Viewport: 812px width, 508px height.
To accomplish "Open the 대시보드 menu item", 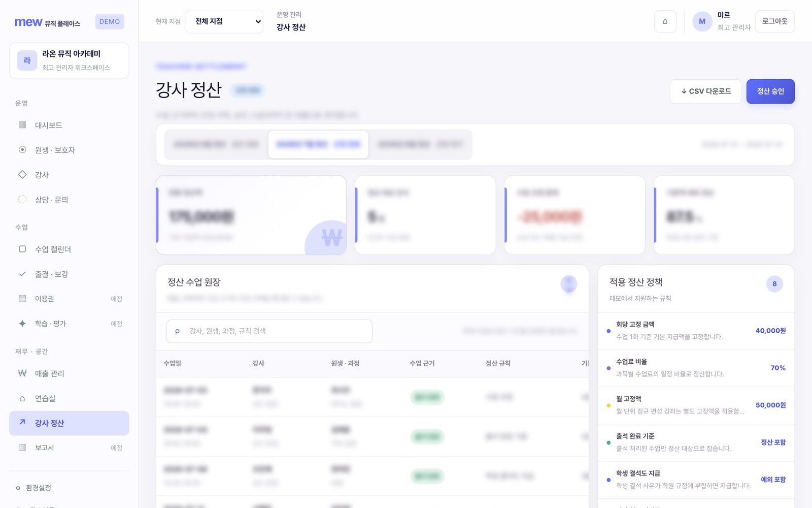I will (69, 125).
